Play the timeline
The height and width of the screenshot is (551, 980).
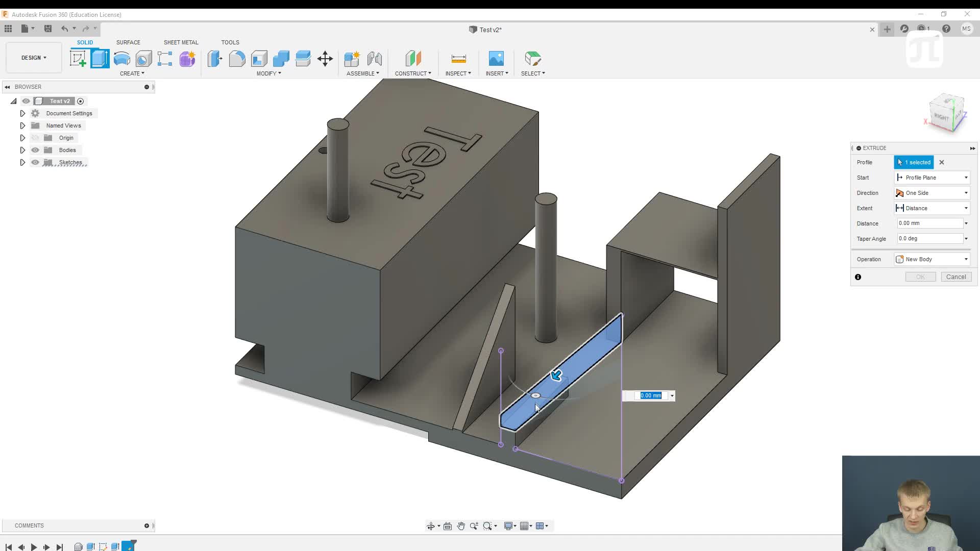click(x=34, y=547)
